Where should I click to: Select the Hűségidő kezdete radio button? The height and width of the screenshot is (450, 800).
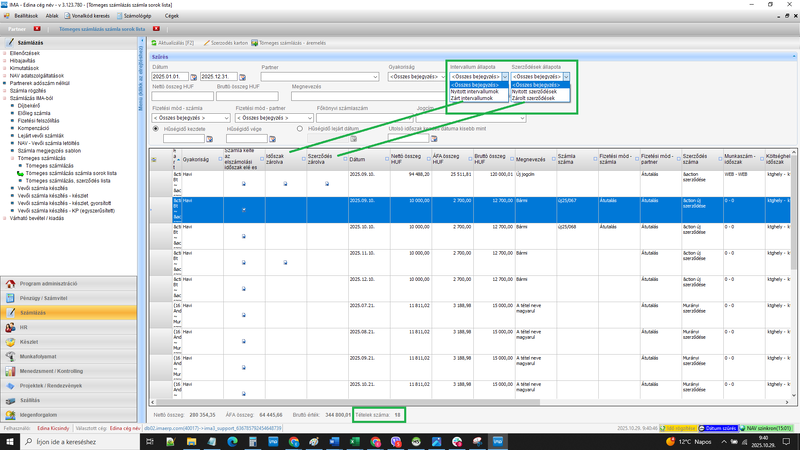click(x=155, y=128)
